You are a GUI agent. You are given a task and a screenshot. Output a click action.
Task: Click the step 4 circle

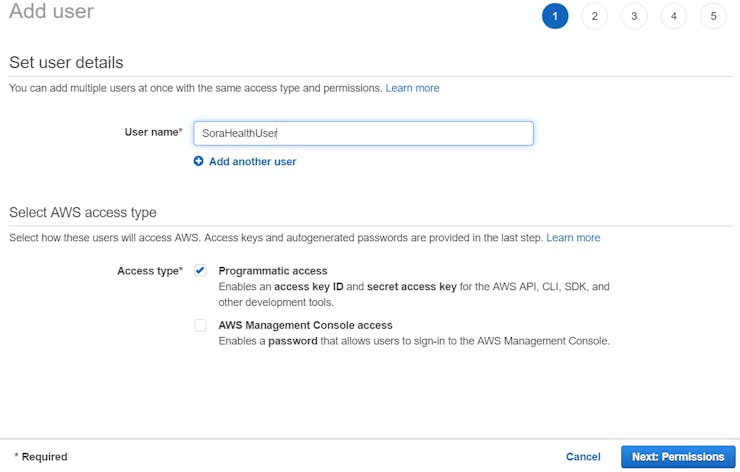pos(673,16)
